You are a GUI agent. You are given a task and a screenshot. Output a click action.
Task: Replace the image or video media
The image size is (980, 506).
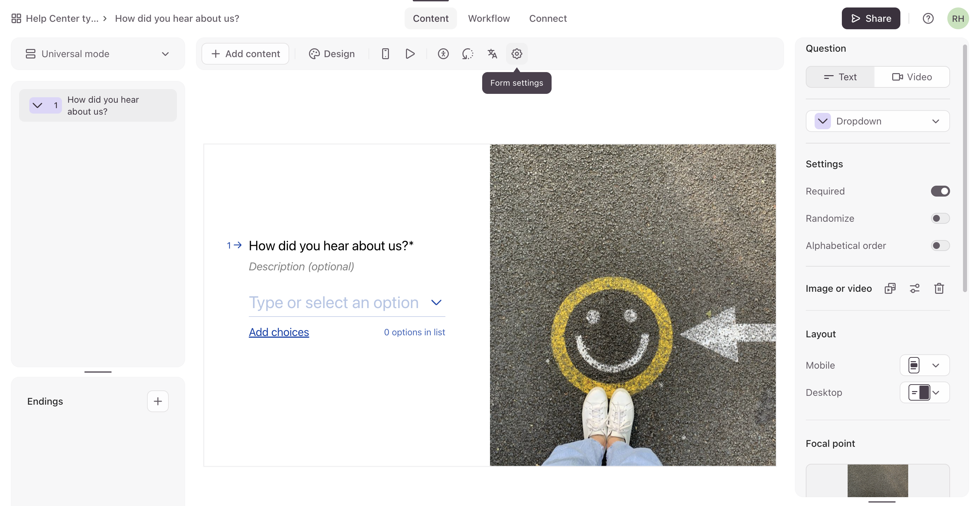pos(890,288)
